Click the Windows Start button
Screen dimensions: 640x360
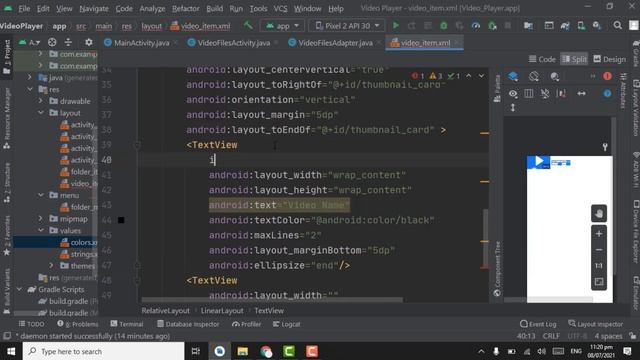click(x=11, y=351)
